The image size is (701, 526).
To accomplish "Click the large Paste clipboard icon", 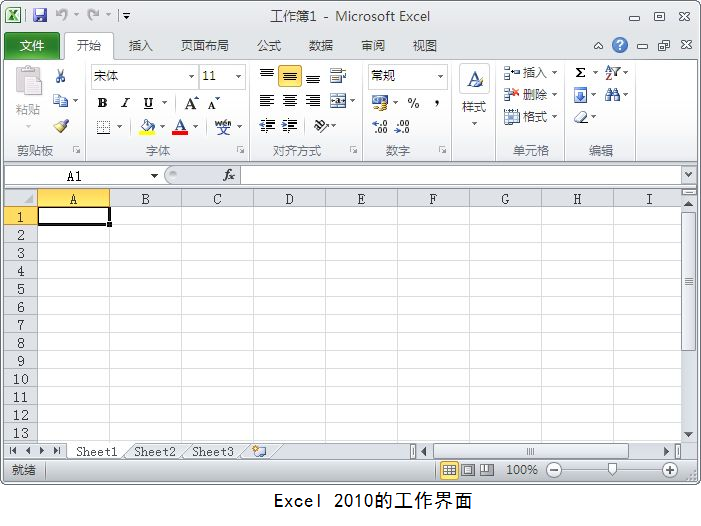I will point(28,81).
